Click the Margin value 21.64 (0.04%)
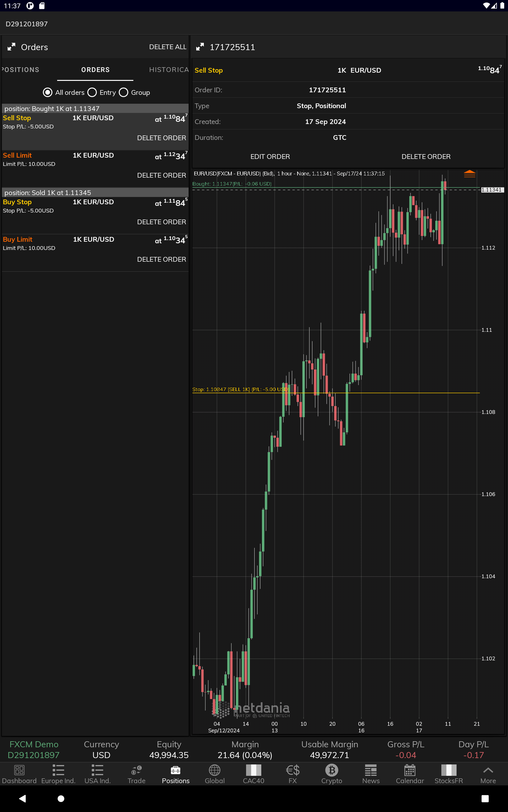Screen dimensions: 508x812 (x=245, y=755)
